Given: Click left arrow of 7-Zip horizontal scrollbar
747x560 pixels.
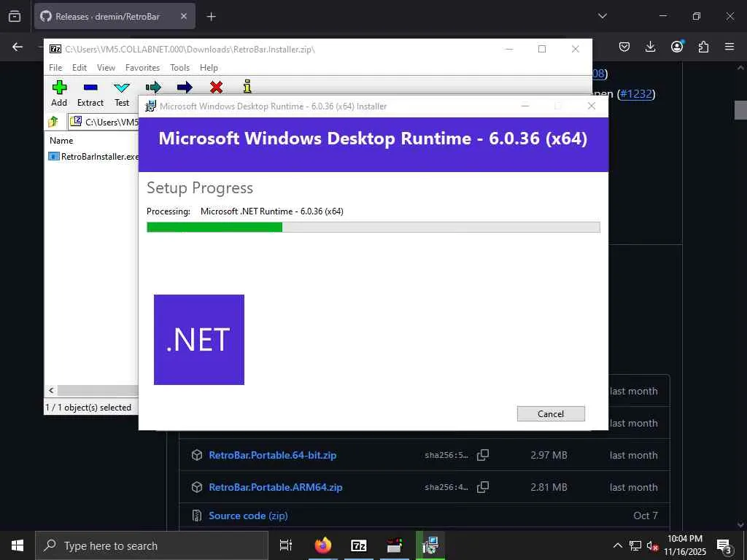Looking at the screenshot, I should point(51,390).
